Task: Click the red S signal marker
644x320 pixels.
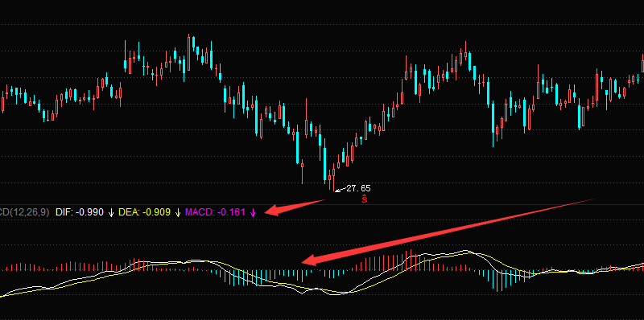Action: click(x=365, y=199)
